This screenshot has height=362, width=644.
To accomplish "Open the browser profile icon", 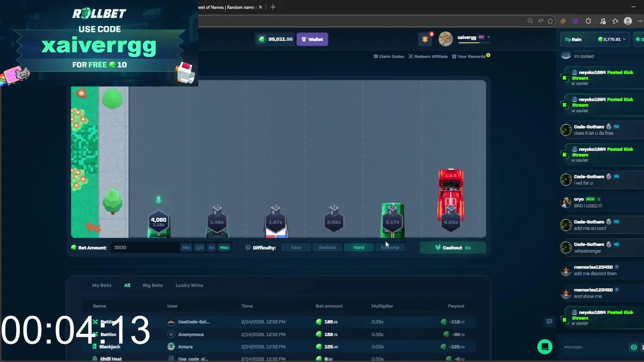I will [627, 21].
